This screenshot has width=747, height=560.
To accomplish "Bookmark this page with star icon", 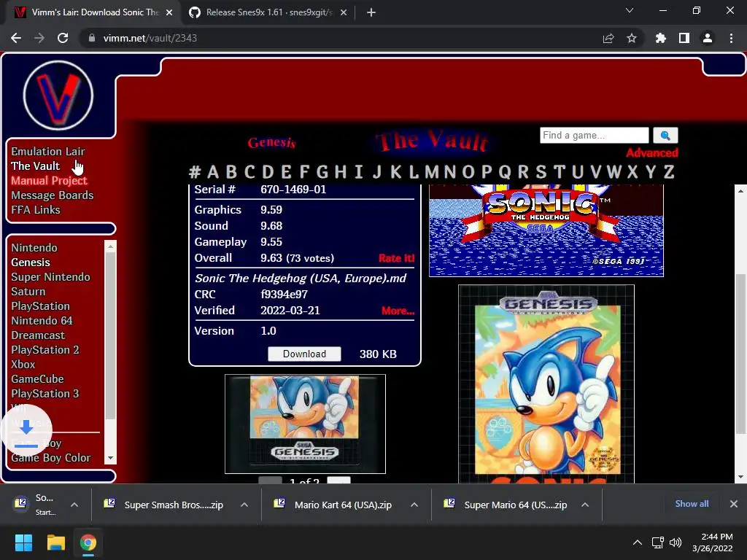I will [631, 38].
